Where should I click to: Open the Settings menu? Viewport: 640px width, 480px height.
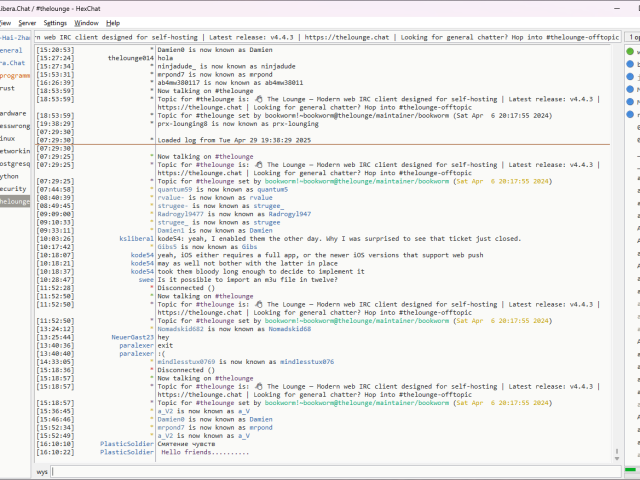point(55,22)
